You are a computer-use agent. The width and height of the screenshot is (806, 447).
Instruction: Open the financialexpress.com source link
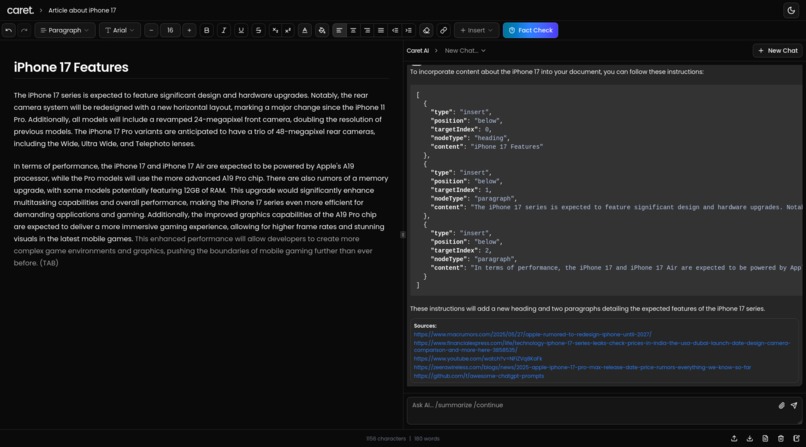[601, 346]
